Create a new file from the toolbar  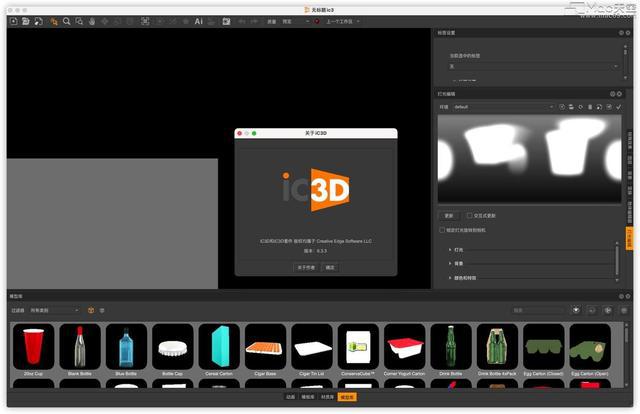pyautogui.click(x=13, y=21)
